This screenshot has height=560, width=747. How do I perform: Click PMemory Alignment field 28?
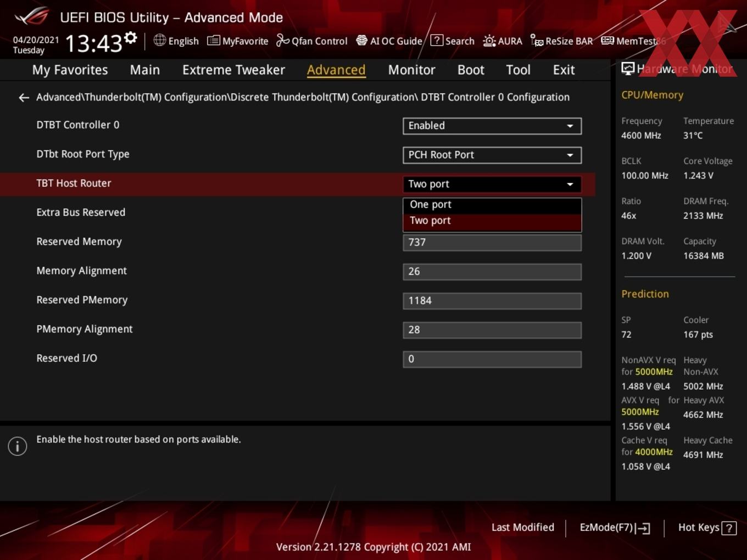point(492,330)
